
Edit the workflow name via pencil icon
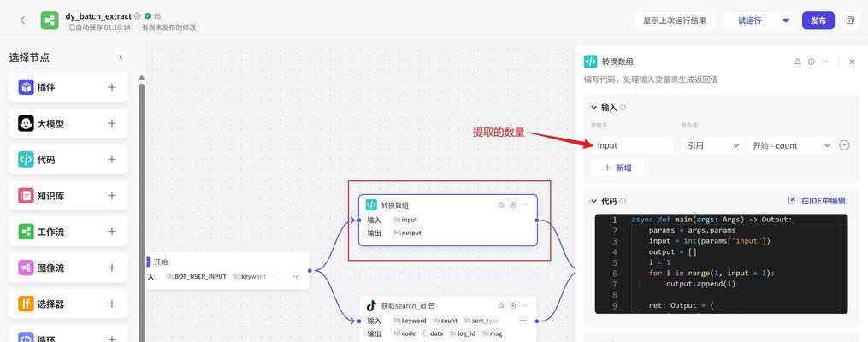(157, 16)
